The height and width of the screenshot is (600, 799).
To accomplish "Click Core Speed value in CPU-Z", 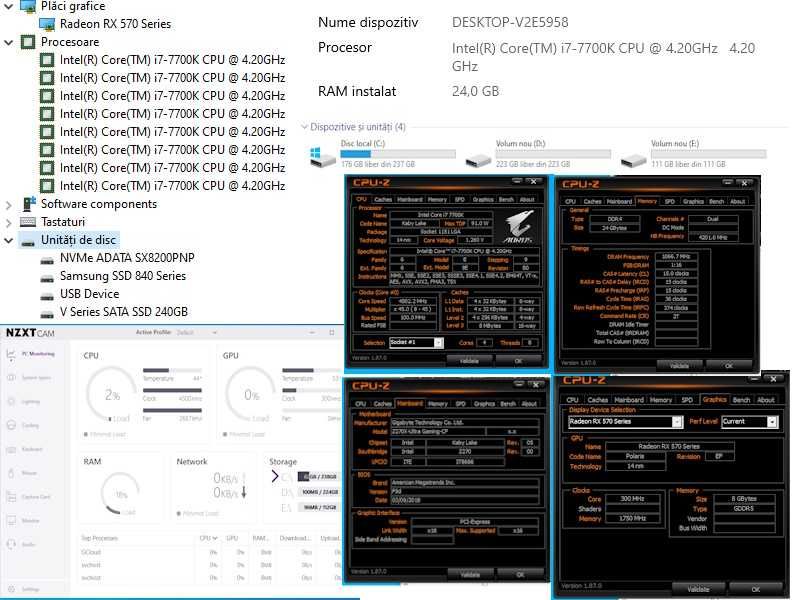I will point(413,301).
